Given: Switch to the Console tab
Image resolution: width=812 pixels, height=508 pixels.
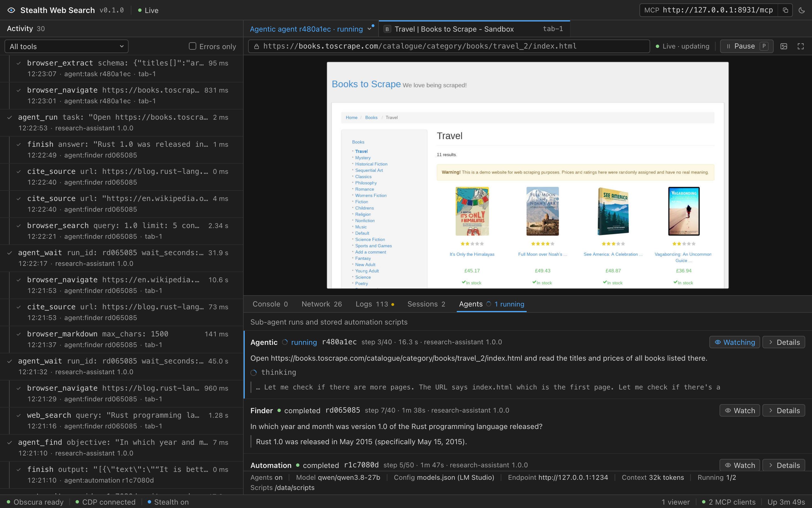Looking at the screenshot, I should coord(270,304).
